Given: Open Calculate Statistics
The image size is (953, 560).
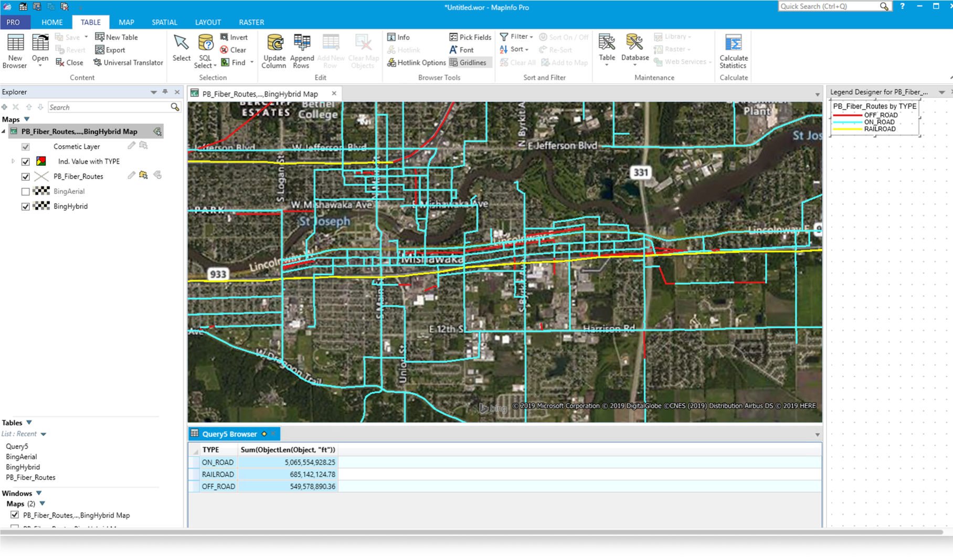Looking at the screenshot, I should [x=733, y=51].
